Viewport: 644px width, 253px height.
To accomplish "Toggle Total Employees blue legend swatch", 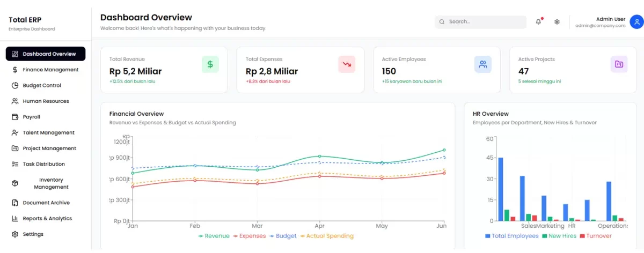I will coord(488,236).
